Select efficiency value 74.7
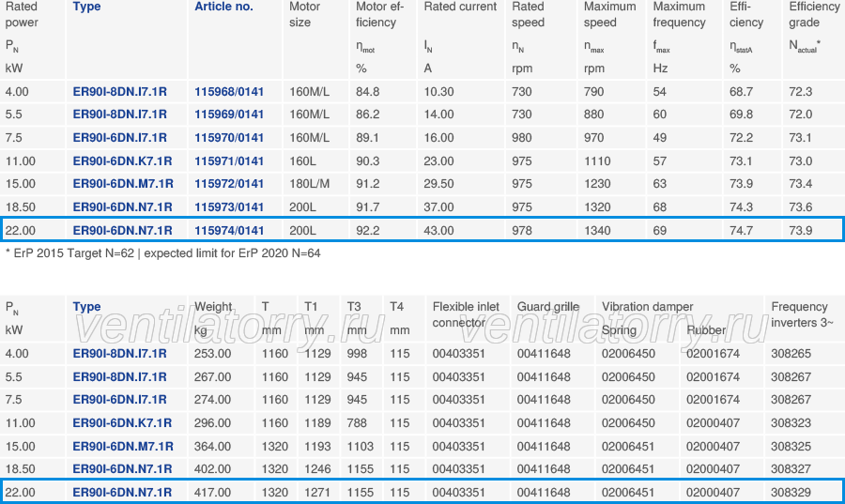The width and height of the screenshot is (845, 504). [741, 231]
